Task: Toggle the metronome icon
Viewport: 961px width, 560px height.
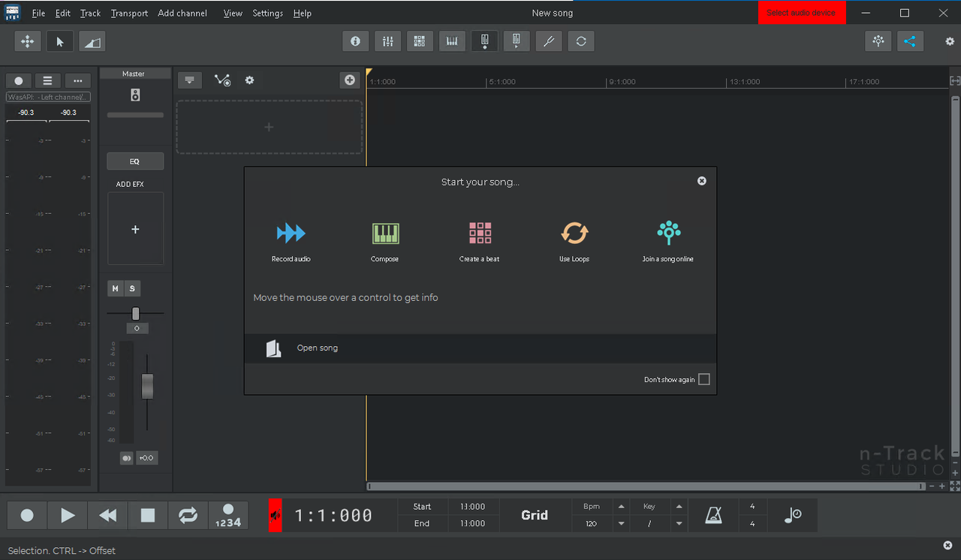Action: tap(713, 515)
